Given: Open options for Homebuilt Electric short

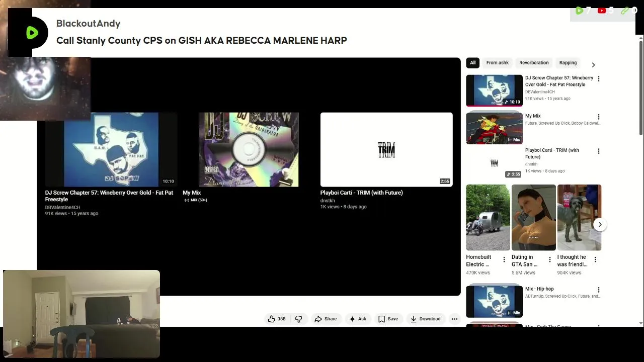Looking at the screenshot, I should coord(504,259).
